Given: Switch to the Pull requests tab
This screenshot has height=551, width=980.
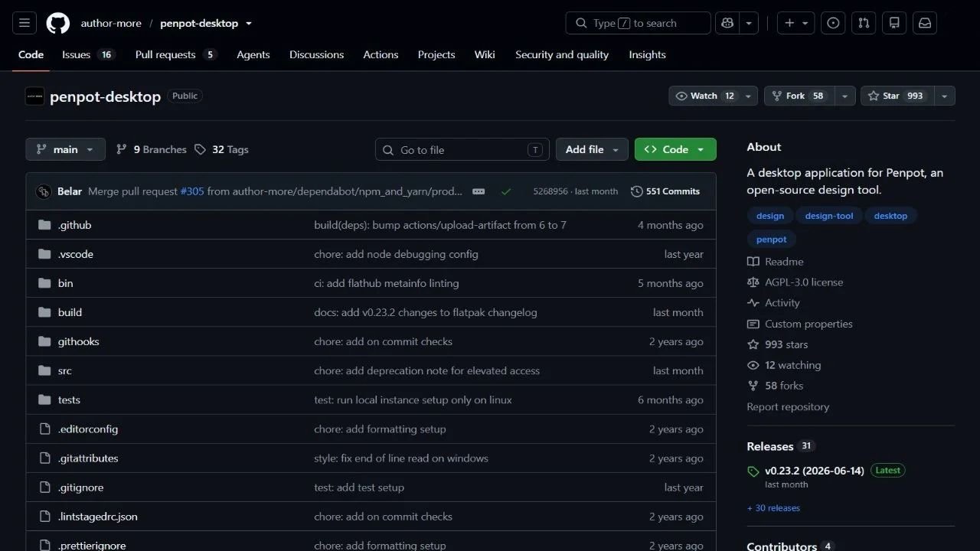Looking at the screenshot, I should 176,54.
